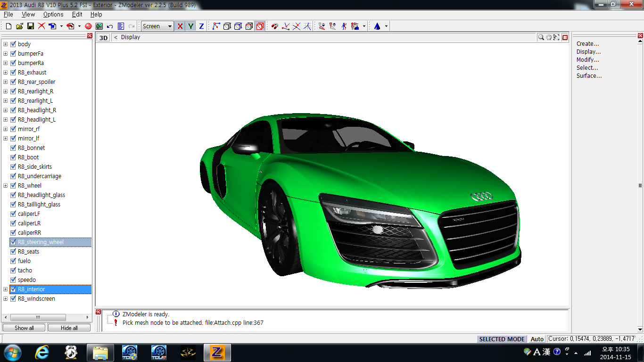Viewport: 644px width, 362px height.
Task: Click the Save floppy disk icon
Action: click(30, 26)
